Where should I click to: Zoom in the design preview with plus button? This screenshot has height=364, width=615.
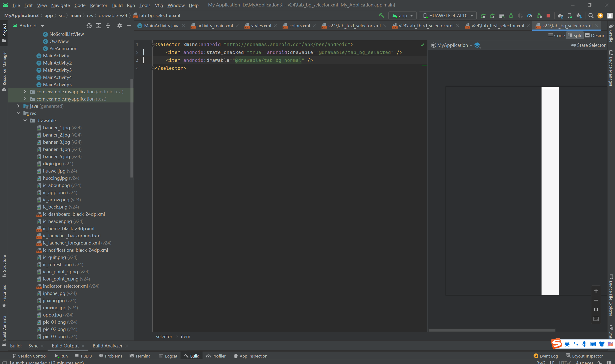coord(596,291)
